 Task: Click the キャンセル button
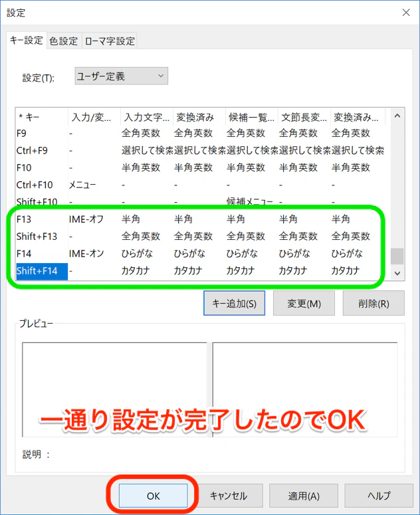click(229, 496)
